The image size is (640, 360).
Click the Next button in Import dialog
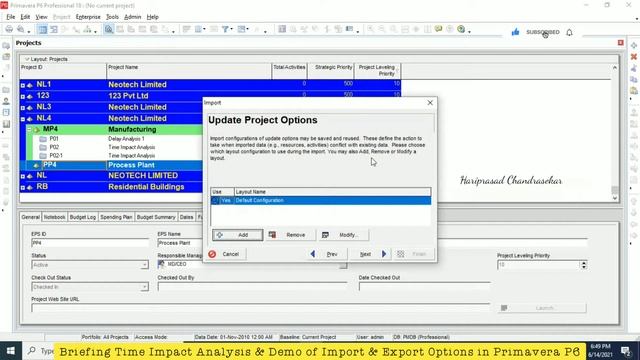(x=370, y=254)
